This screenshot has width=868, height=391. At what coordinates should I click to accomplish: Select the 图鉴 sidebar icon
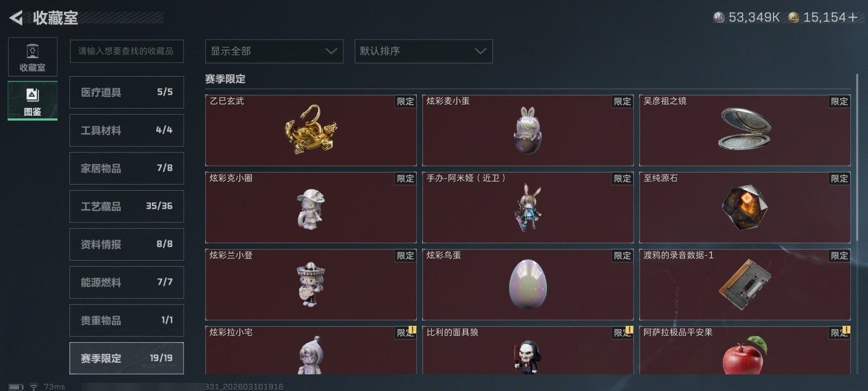pos(33,101)
